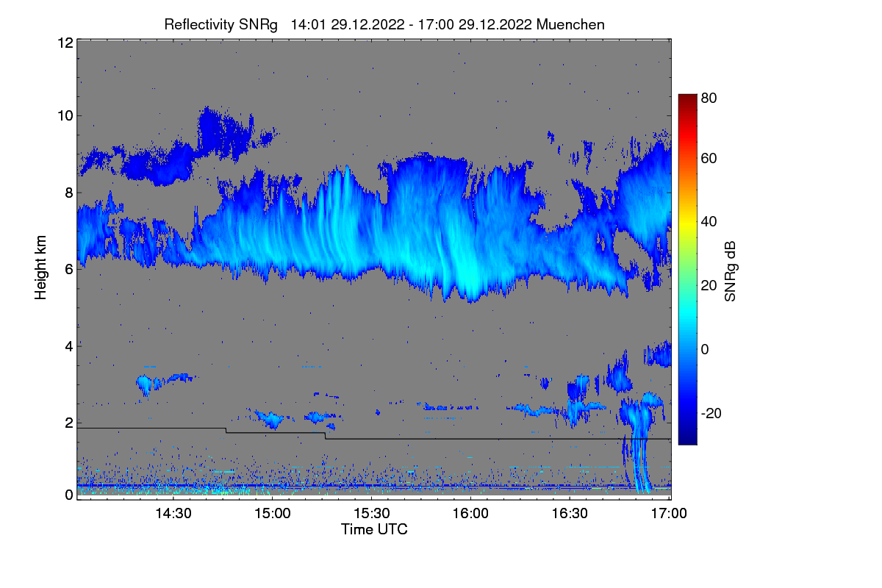Click the height axis 12 label

pyautogui.click(x=64, y=43)
